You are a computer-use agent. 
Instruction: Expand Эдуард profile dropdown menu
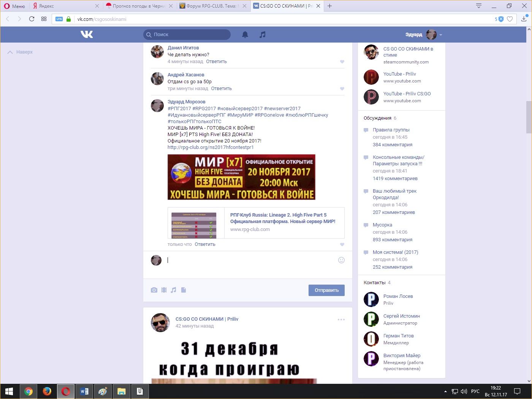point(441,35)
